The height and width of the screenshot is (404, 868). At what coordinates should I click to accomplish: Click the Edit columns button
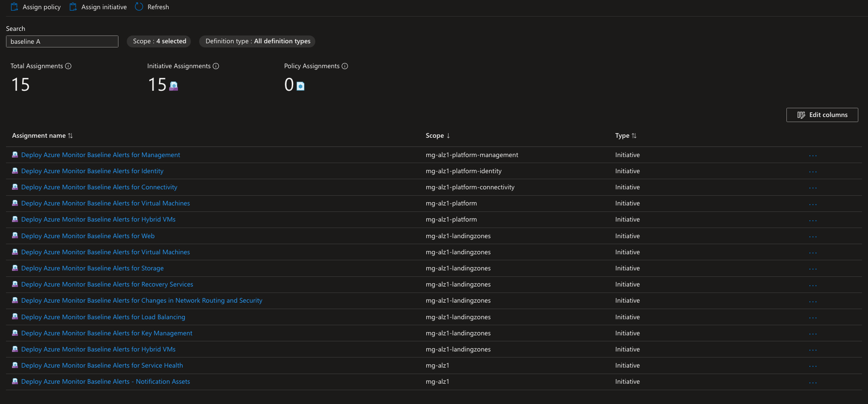(822, 115)
